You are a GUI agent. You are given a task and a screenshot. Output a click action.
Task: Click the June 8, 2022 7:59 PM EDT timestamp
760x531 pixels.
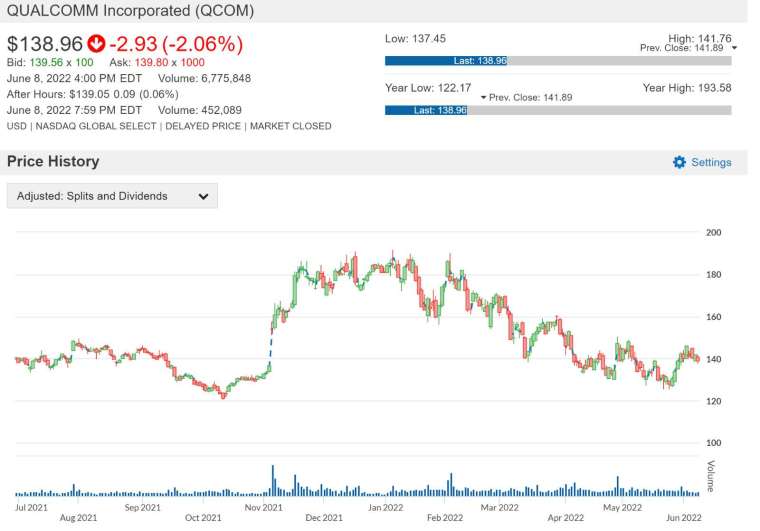click(x=74, y=110)
